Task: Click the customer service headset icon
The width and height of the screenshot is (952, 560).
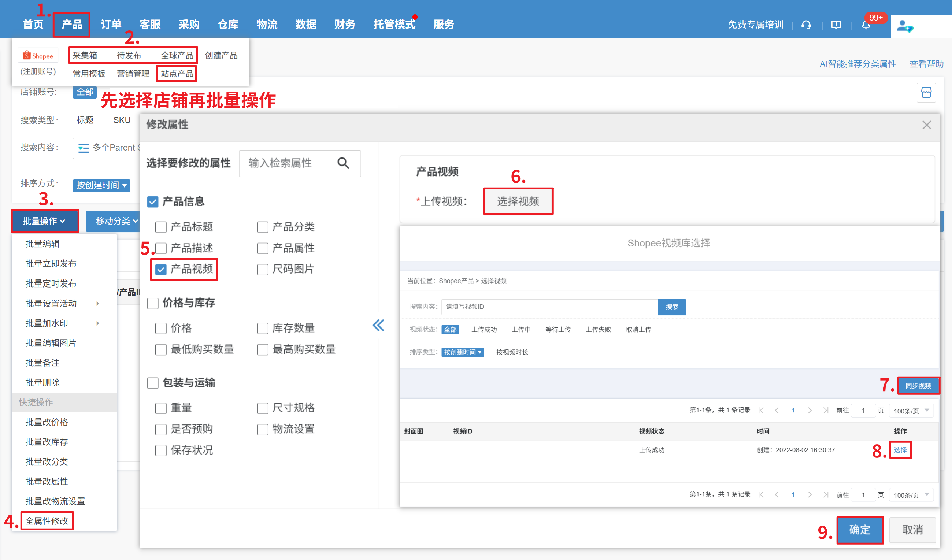Action: pyautogui.click(x=806, y=25)
